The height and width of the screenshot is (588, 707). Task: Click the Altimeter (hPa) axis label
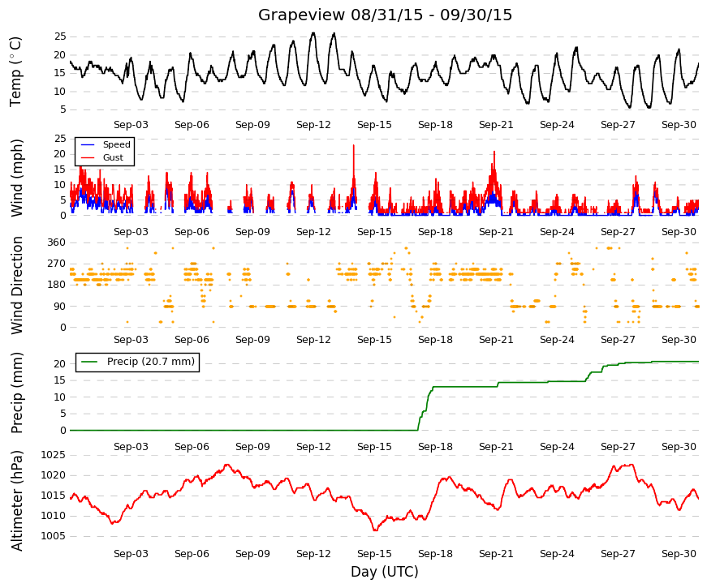click(17, 500)
